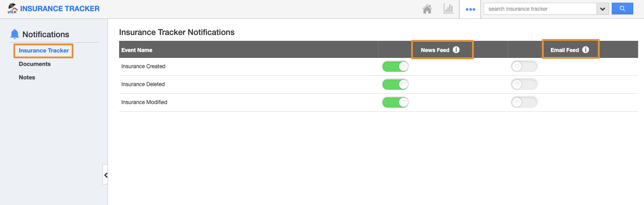Open the More options ellipsis icon
The height and width of the screenshot is (205, 644).
pyautogui.click(x=470, y=9)
